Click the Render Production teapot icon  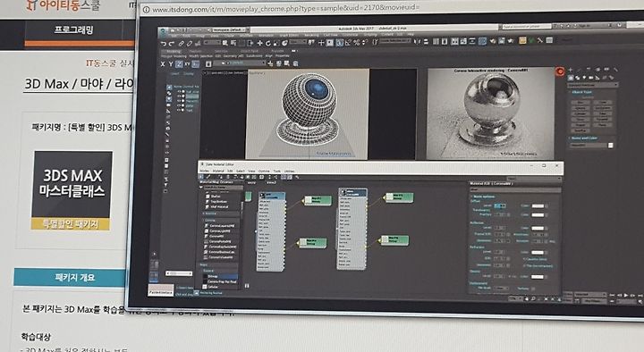pyautogui.click(x=511, y=40)
